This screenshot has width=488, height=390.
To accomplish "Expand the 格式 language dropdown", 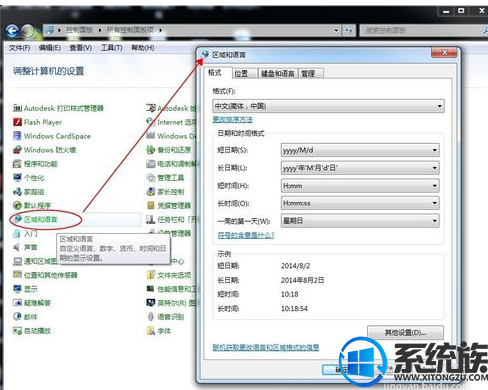I will tap(328, 106).
